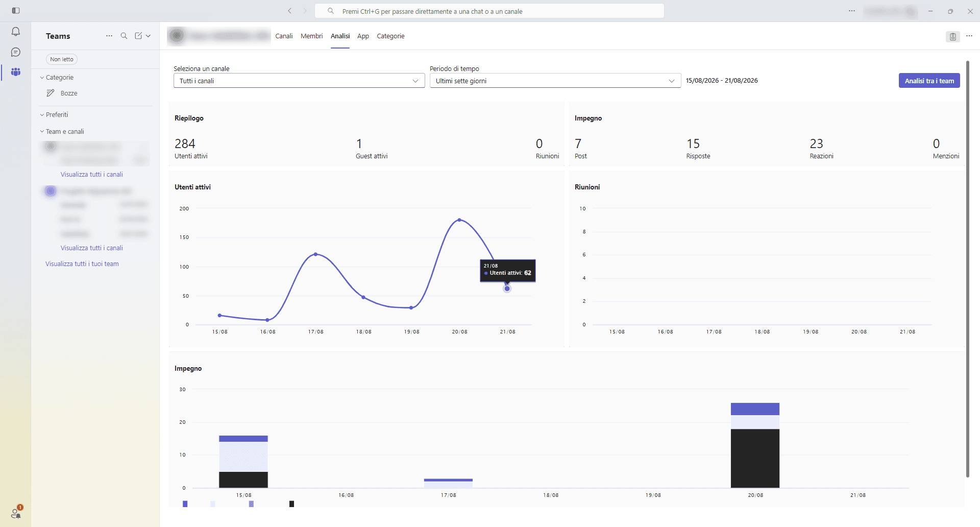Image resolution: width=980 pixels, height=527 pixels.
Task: Click the people icon with notification badge
Action: [x=16, y=512]
